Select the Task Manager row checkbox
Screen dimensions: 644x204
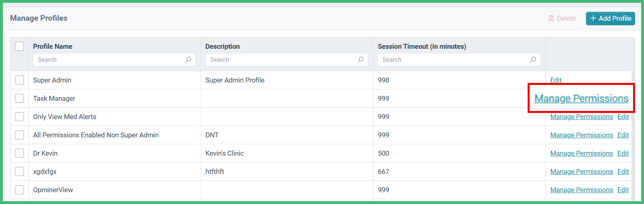point(19,98)
